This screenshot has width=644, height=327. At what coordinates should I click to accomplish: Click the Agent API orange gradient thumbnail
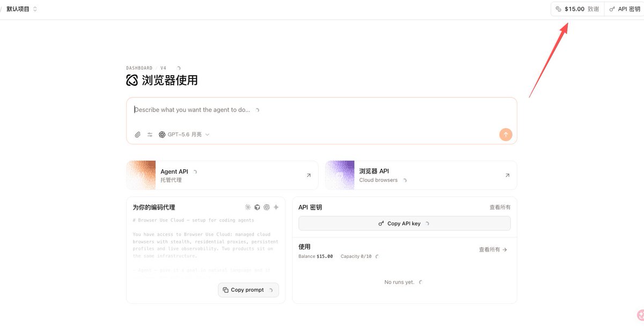[141, 175]
